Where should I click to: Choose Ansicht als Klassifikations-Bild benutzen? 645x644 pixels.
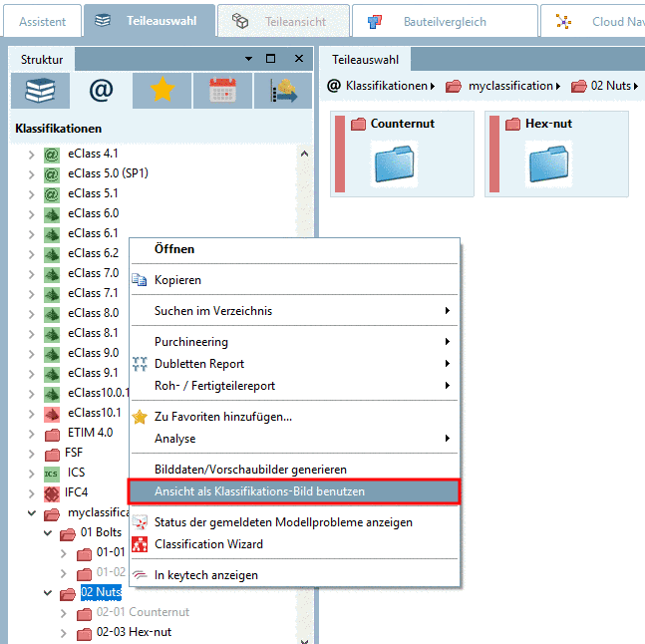click(294, 491)
